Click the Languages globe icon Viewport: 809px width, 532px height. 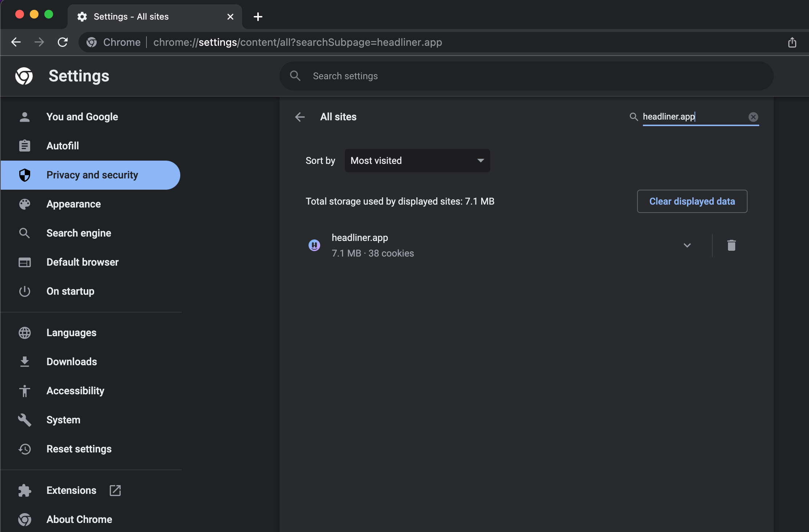tap(25, 332)
